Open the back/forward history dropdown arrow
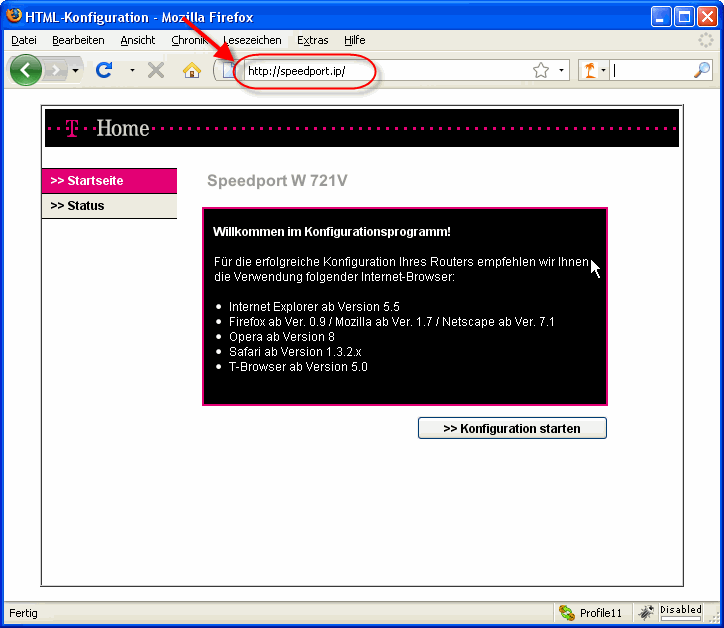The width and height of the screenshot is (724, 628). pos(76,70)
